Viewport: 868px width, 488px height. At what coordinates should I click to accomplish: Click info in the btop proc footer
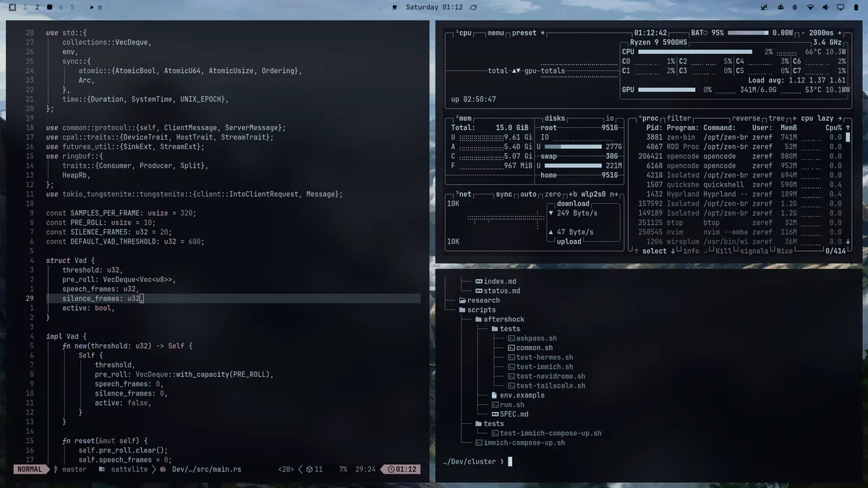coord(691,251)
